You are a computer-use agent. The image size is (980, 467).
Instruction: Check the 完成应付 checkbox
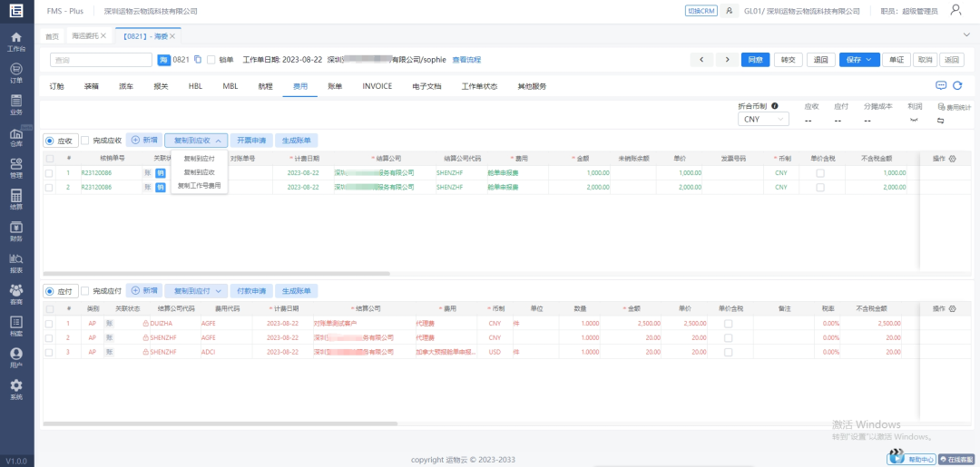click(x=85, y=291)
